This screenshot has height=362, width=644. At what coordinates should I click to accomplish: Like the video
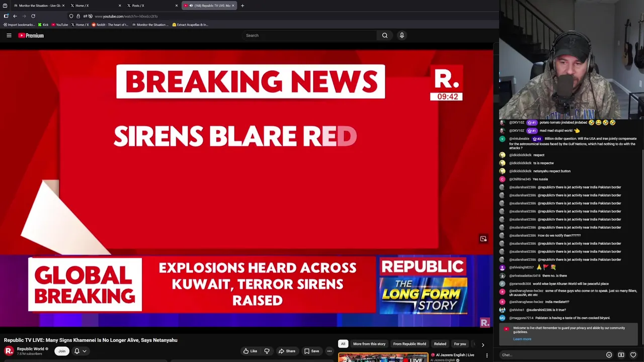pyautogui.click(x=251, y=351)
